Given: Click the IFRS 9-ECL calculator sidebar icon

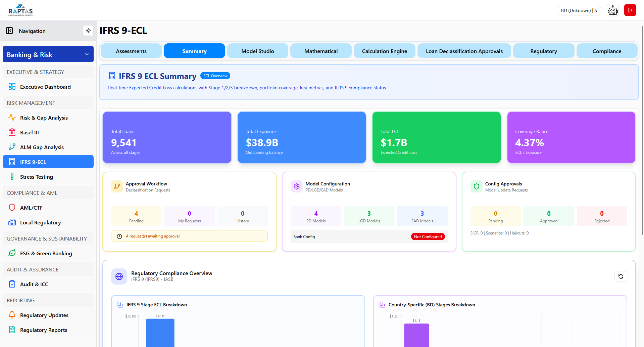Looking at the screenshot, I should click(x=12, y=162).
